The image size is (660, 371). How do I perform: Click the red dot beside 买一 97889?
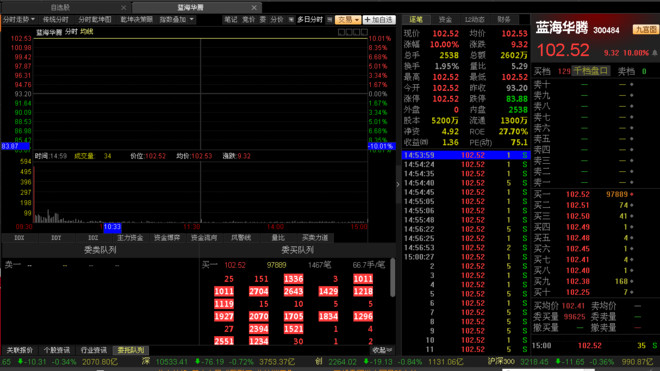pos(632,195)
